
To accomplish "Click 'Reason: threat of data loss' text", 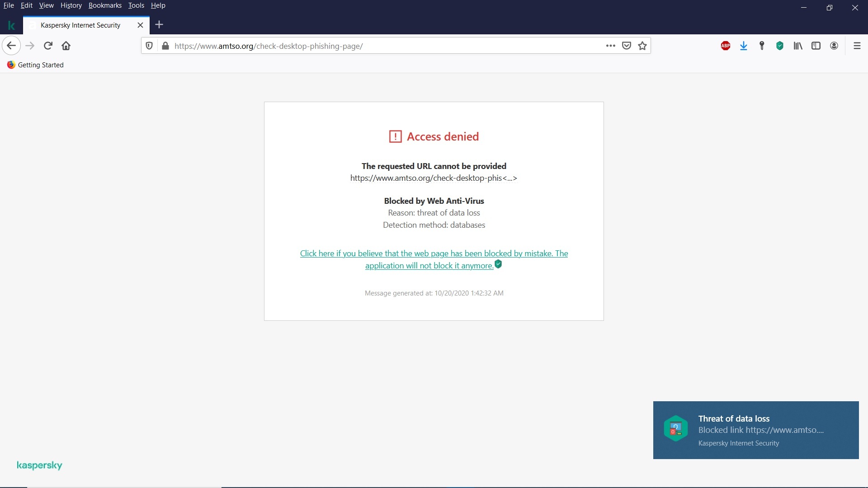I will coord(434,213).
